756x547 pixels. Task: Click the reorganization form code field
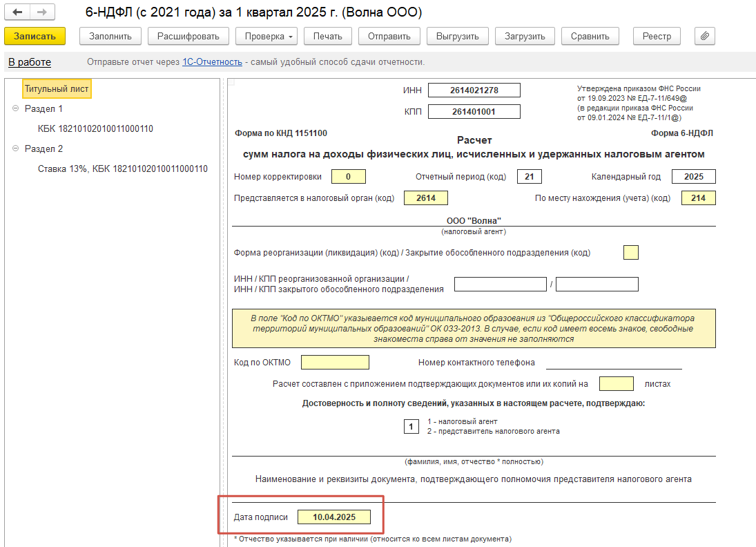(631, 252)
